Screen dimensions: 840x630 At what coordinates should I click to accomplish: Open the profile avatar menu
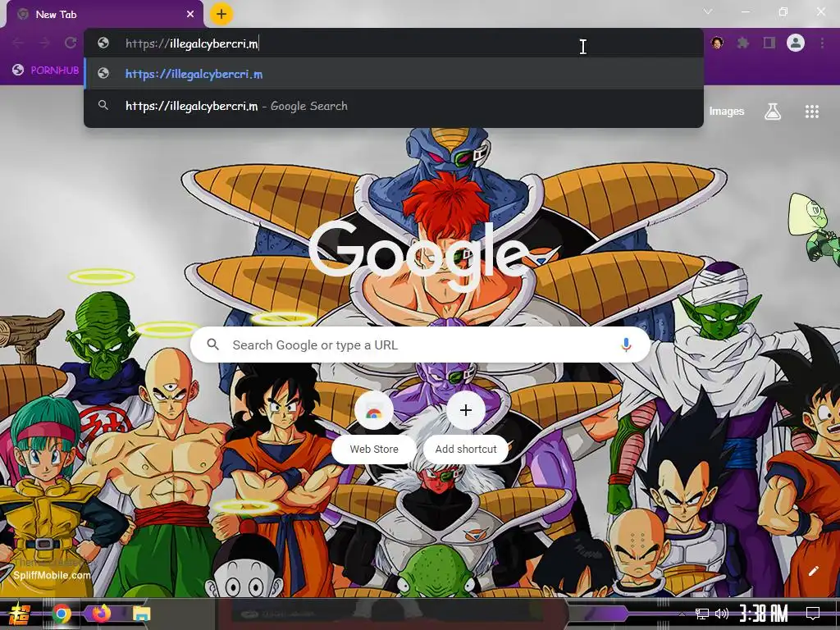point(796,43)
